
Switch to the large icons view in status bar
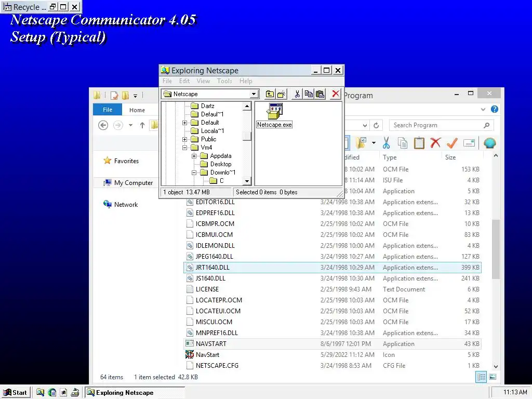(493, 377)
